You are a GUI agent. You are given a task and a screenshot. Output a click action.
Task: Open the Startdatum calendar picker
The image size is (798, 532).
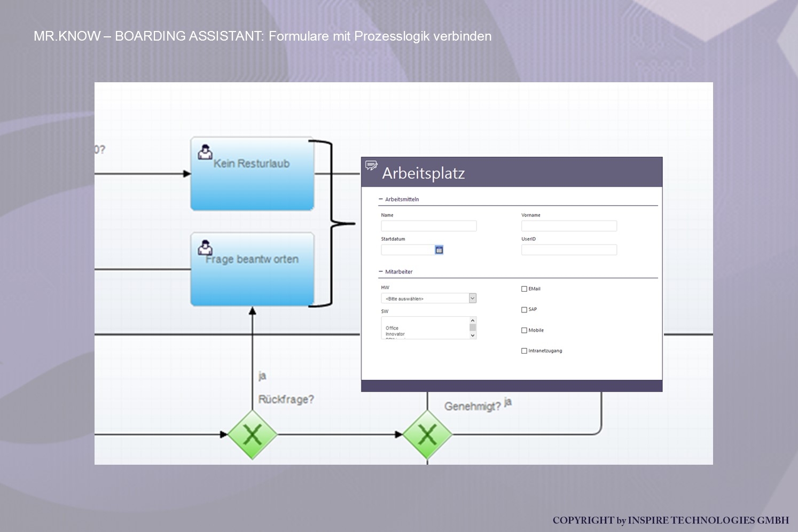439,250
